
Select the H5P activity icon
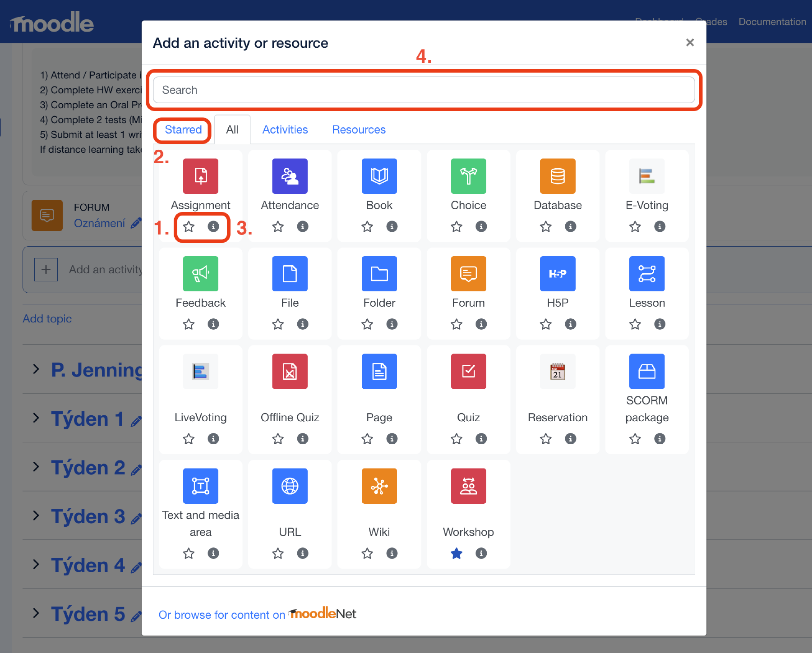click(x=558, y=274)
